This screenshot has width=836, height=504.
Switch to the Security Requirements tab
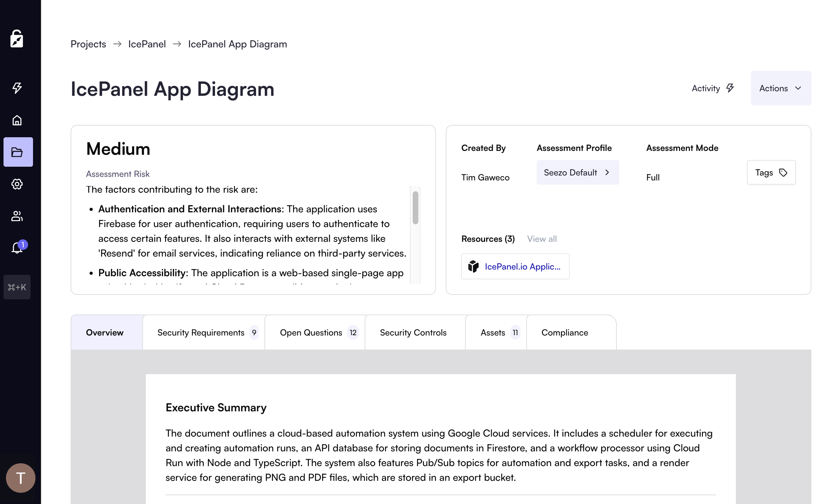click(204, 332)
